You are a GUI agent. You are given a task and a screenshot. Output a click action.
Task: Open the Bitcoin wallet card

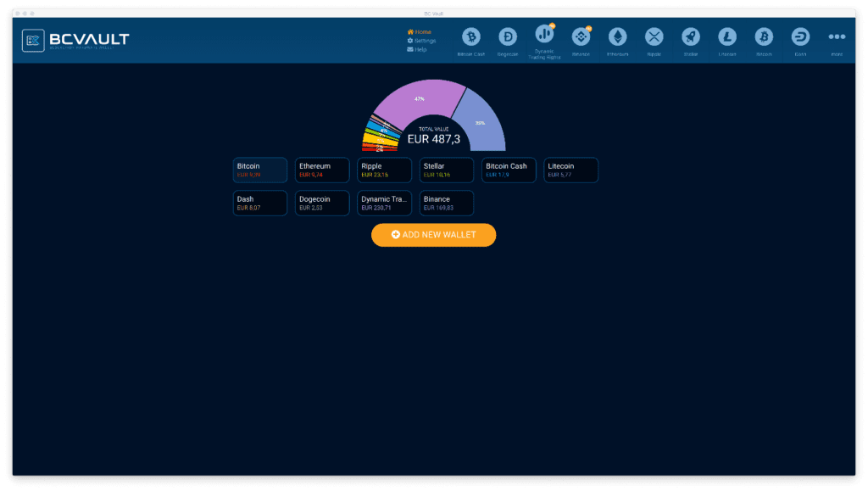click(260, 170)
